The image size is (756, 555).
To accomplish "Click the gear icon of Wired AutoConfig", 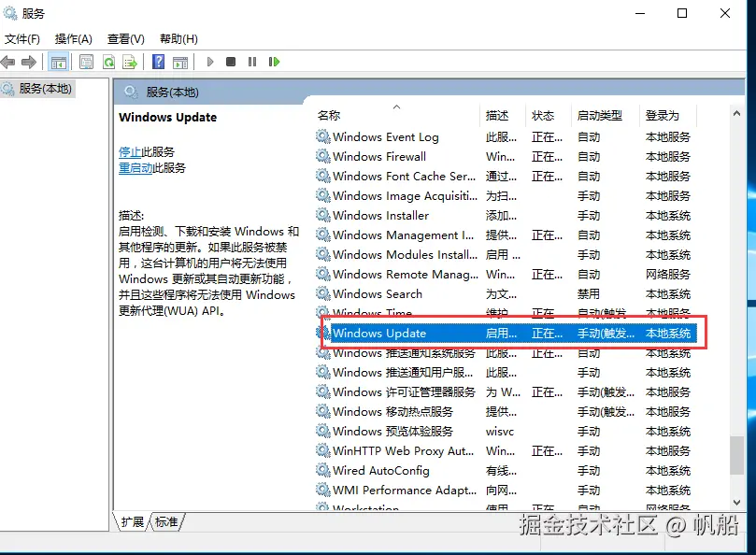I will (x=322, y=470).
